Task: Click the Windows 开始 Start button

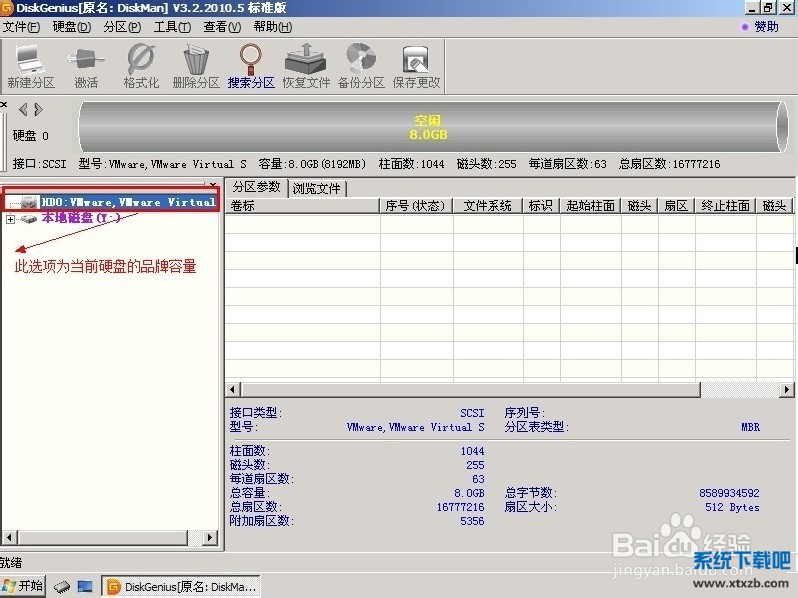Action: point(24,586)
